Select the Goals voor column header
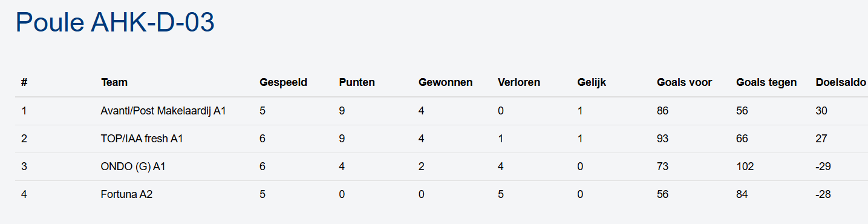Image resolution: width=868 pixels, height=224 pixels. [684, 82]
